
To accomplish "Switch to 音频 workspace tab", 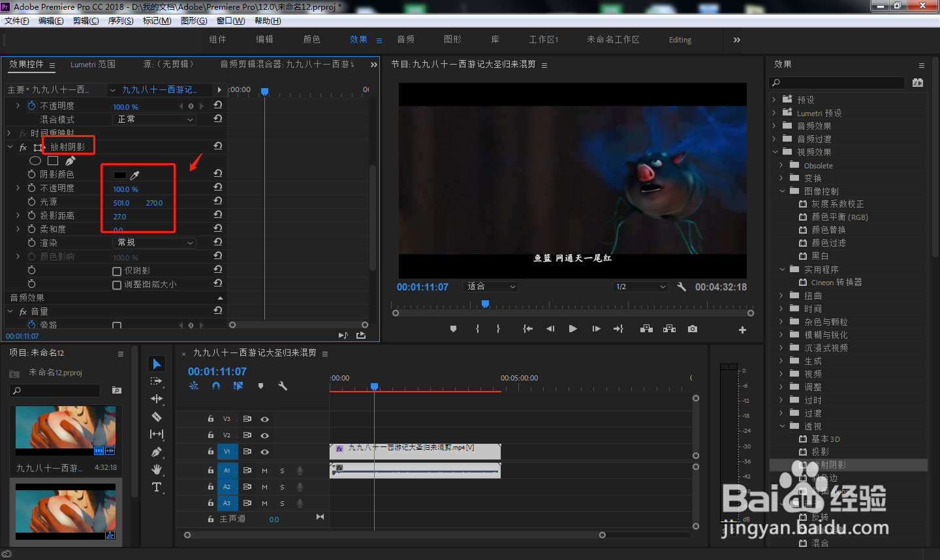I will 405,40.
